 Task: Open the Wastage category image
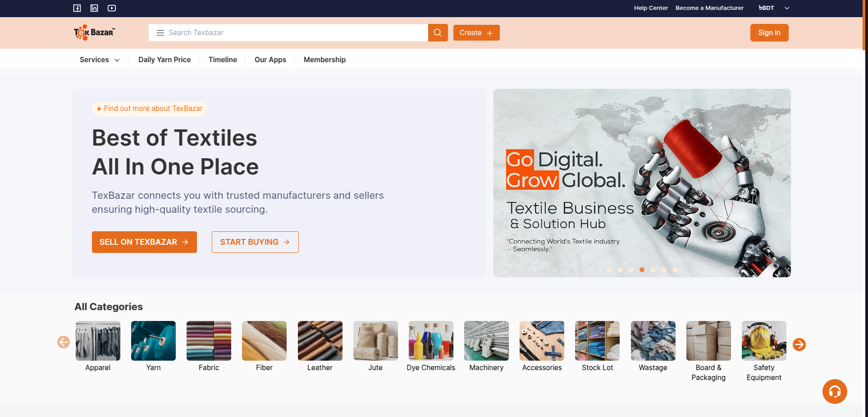(653, 341)
